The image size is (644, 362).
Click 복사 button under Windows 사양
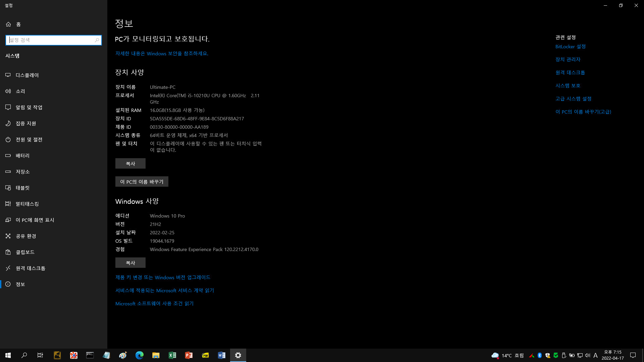(130, 263)
